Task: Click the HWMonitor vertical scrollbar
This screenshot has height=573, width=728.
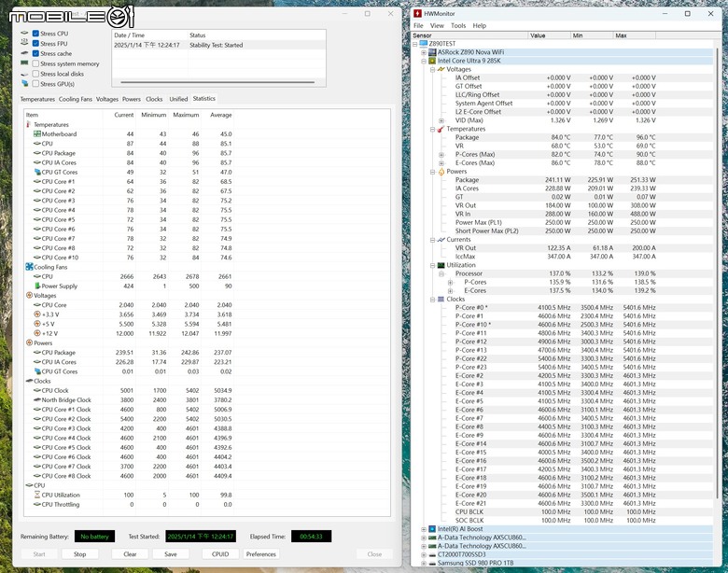Action: (717, 275)
